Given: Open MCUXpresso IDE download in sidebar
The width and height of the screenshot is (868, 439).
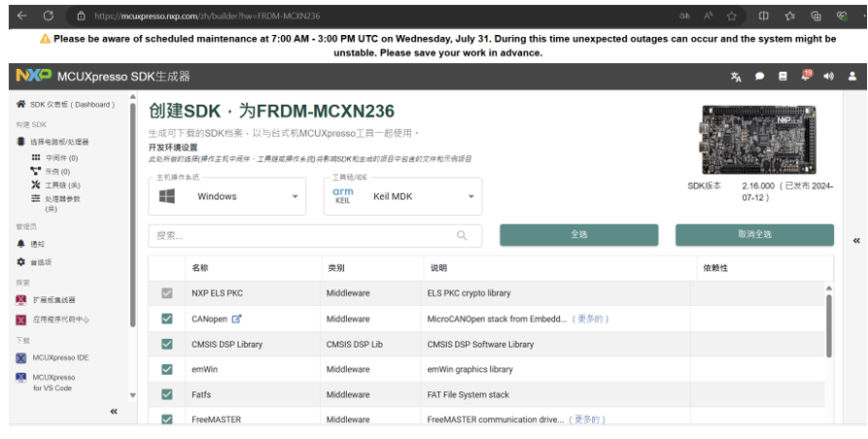Looking at the screenshot, I should 59,357.
